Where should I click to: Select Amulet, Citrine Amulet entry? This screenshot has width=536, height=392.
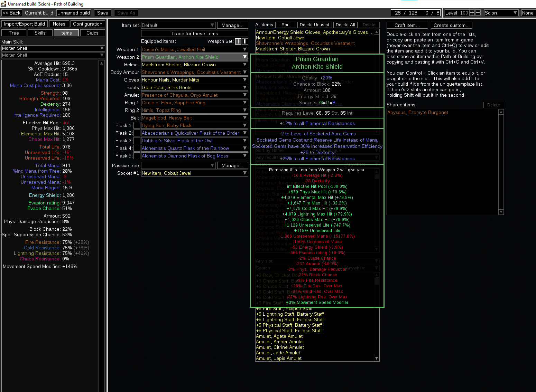click(x=315, y=347)
